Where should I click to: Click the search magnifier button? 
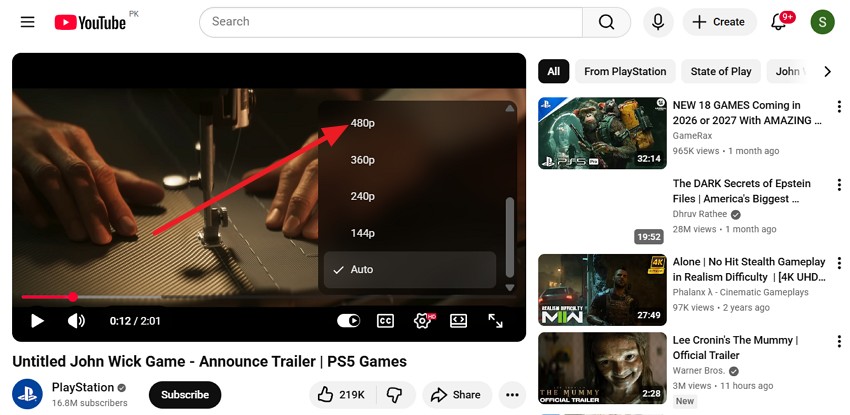click(606, 22)
